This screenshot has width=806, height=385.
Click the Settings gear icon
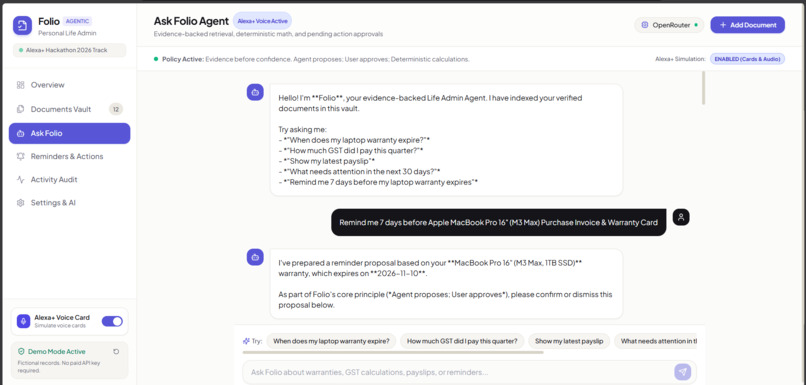[21, 203]
